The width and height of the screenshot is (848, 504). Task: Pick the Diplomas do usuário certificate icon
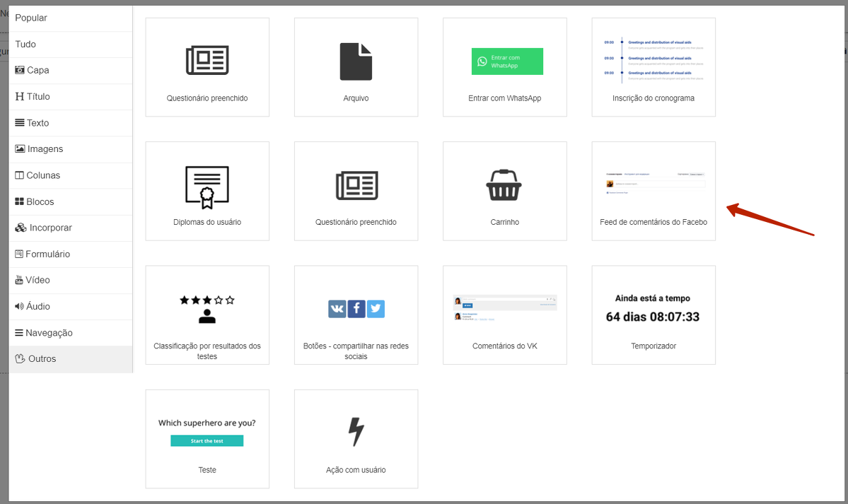point(207,187)
